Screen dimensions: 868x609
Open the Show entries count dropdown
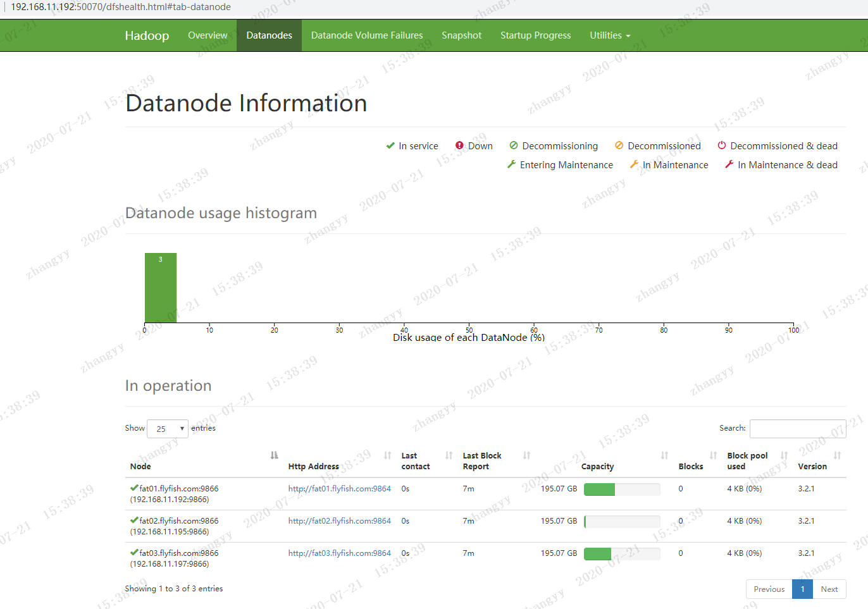click(168, 429)
